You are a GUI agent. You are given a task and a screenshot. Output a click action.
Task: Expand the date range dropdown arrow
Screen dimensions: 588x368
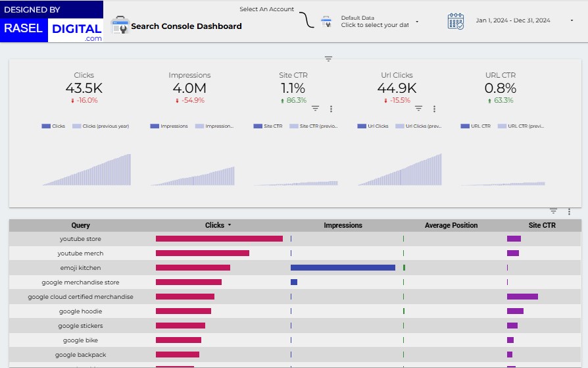pyautogui.click(x=572, y=21)
